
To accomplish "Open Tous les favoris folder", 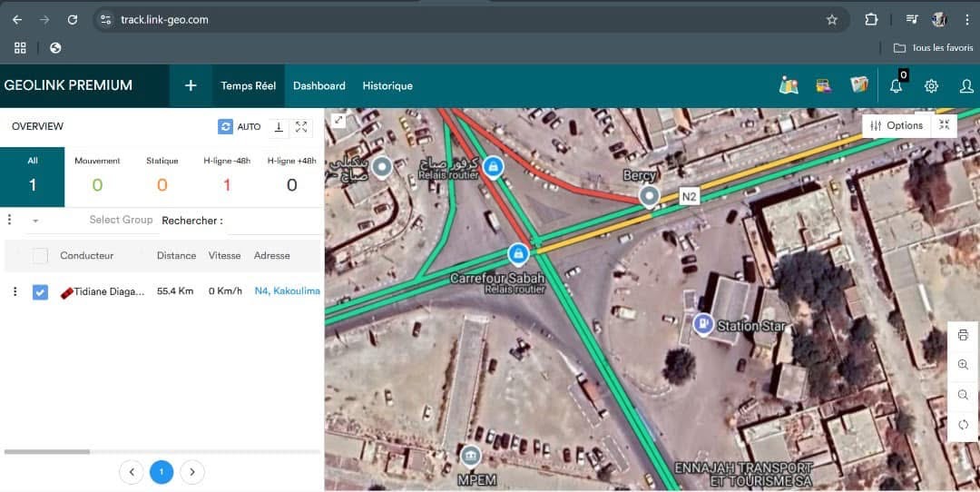I will coord(933,47).
